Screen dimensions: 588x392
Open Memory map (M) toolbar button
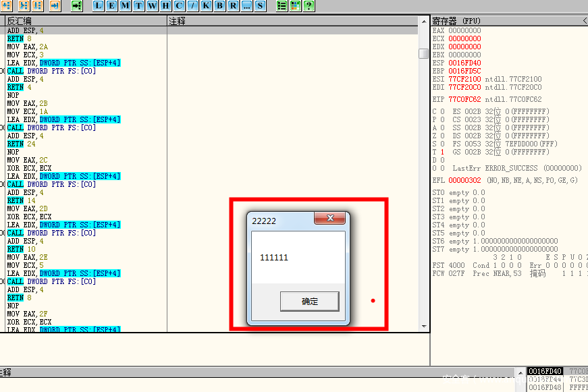(x=125, y=6)
